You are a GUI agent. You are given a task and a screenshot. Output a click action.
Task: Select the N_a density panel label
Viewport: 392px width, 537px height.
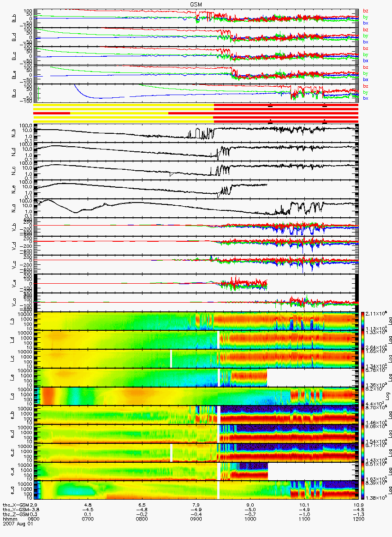pyautogui.click(x=14, y=208)
